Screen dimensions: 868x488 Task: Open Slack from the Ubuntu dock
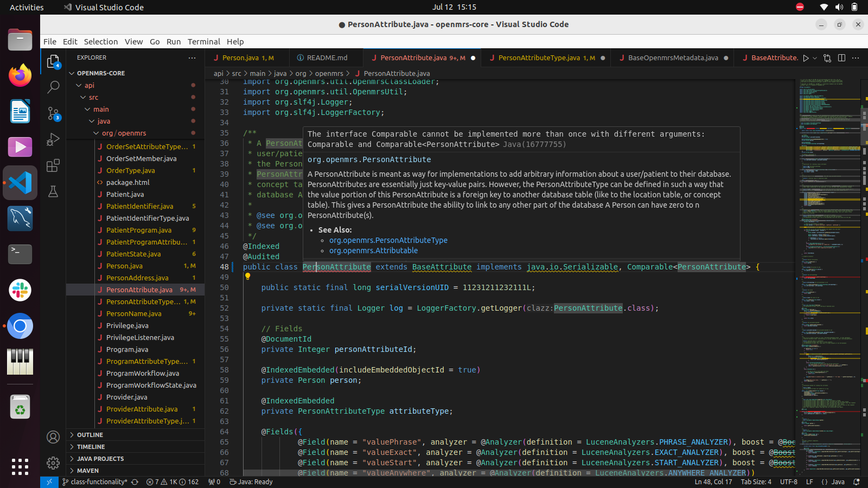[x=20, y=290]
